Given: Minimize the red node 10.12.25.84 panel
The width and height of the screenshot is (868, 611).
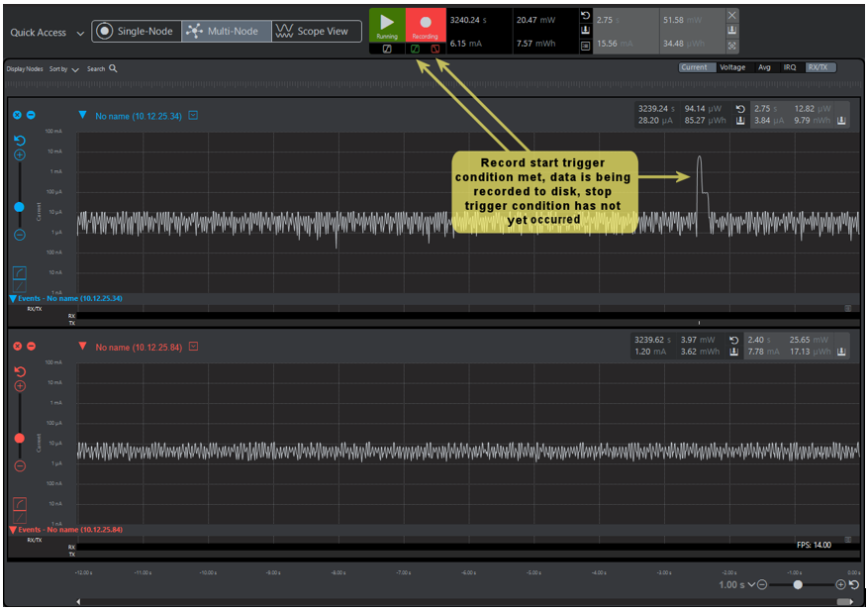Looking at the screenshot, I should pyautogui.click(x=31, y=346).
